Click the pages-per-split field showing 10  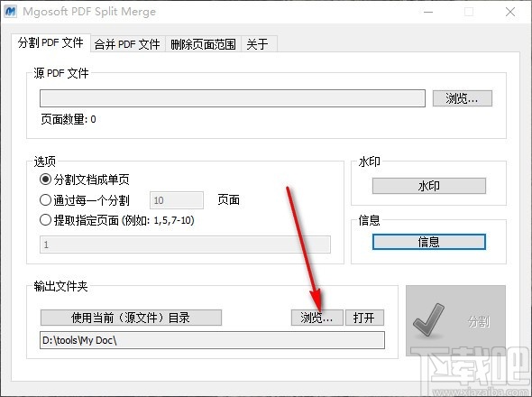pos(177,200)
